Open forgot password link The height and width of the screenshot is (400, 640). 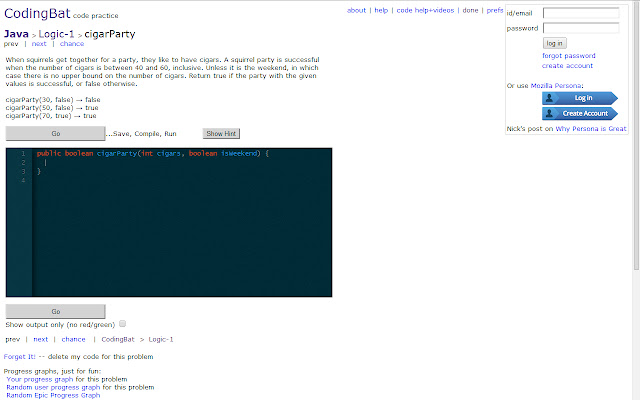(x=569, y=56)
